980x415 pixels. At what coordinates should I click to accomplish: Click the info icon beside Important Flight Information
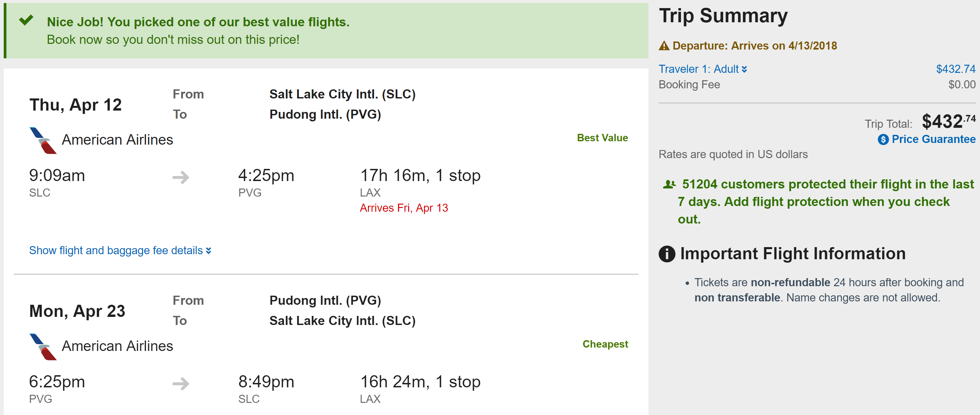[667, 254]
